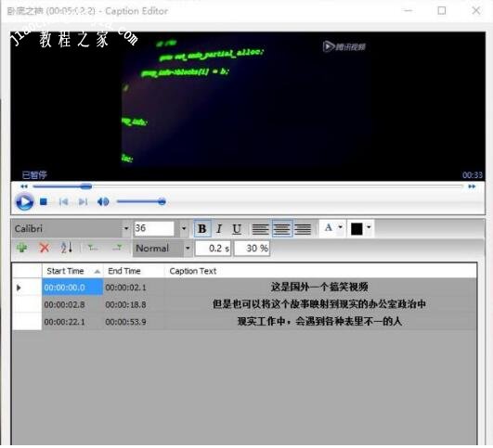Select start time cell 00:00:22.1

tap(72, 322)
